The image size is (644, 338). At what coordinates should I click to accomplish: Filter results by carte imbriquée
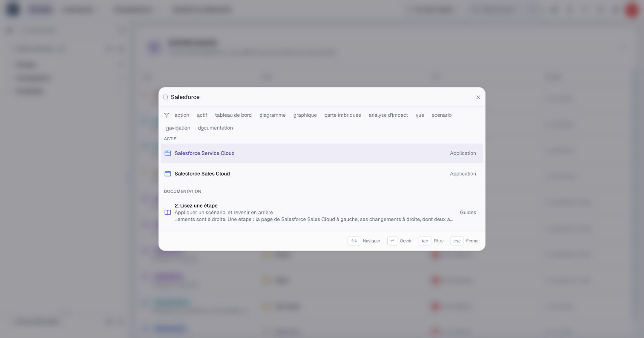[x=343, y=115]
